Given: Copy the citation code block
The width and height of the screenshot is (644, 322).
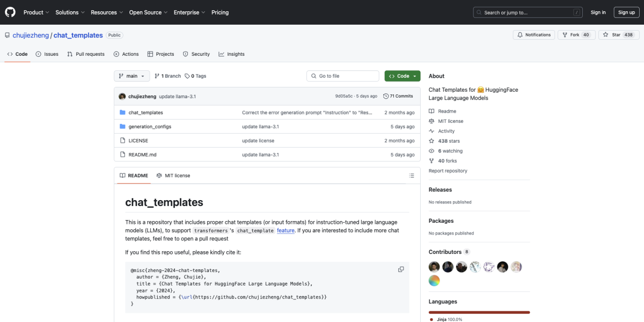Looking at the screenshot, I should (x=401, y=269).
